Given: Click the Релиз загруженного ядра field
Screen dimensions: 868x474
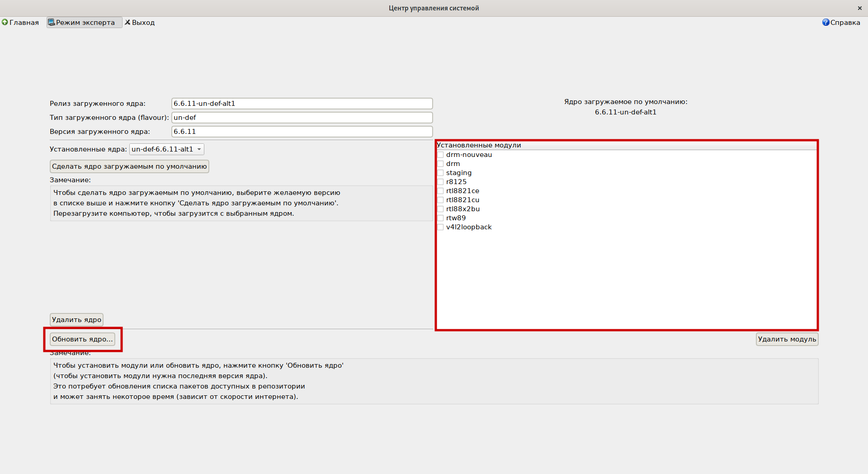Looking at the screenshot, I should (x=302, y=104).
